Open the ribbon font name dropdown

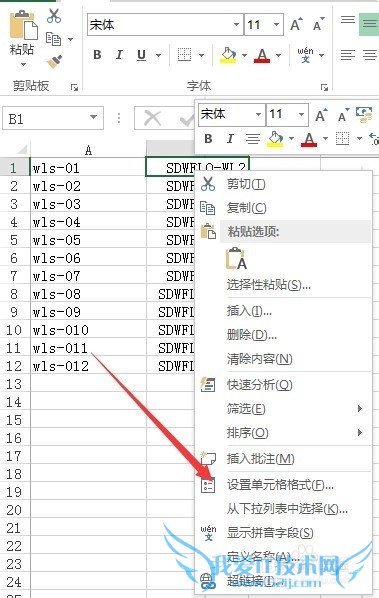[x=236, y=25]
